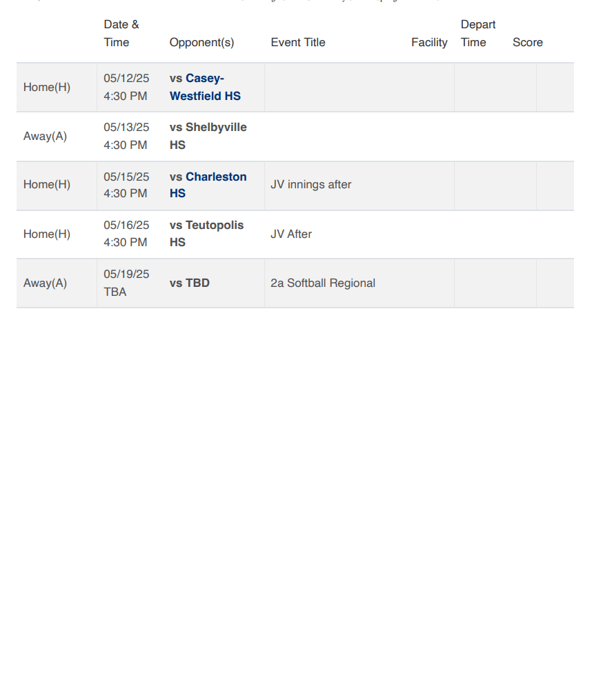601x700 pixels.
Task: Click the Event Title column header
Action: click(298, 42)
